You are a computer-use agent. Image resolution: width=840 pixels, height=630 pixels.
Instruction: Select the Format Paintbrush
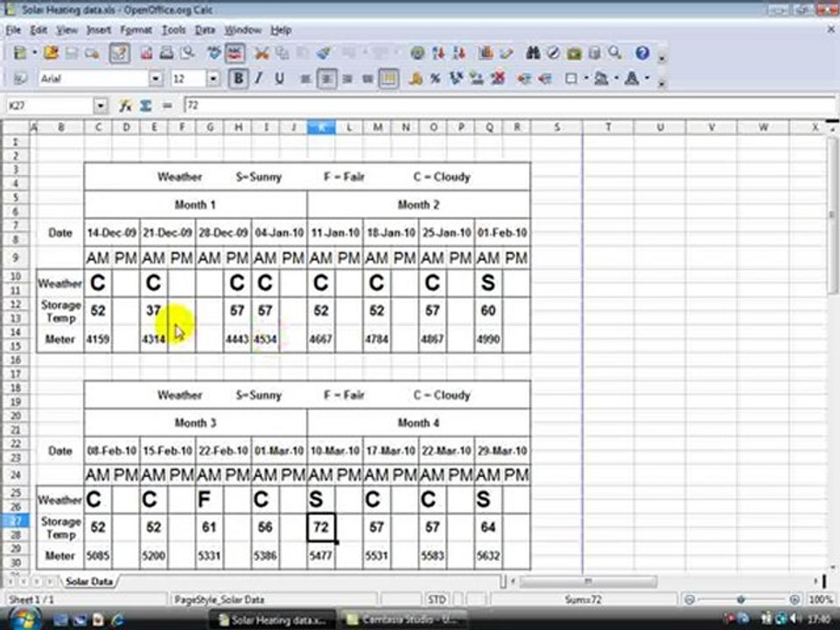[x=323, y=52]
